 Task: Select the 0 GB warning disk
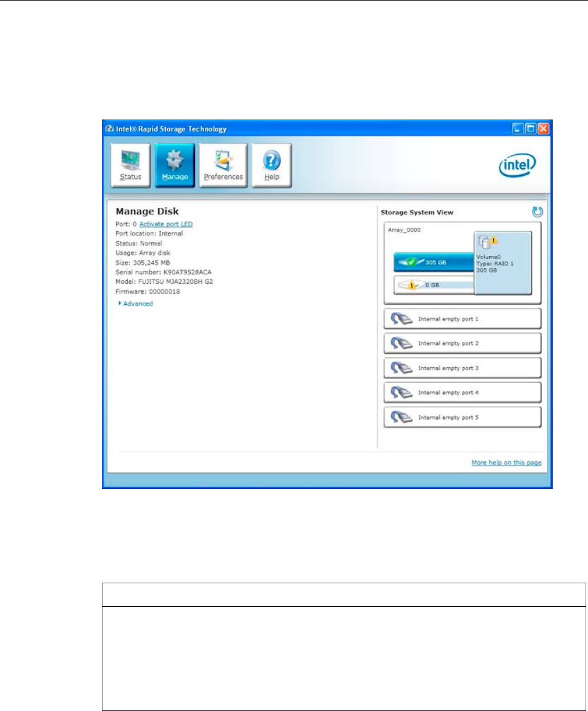[434, 285]
